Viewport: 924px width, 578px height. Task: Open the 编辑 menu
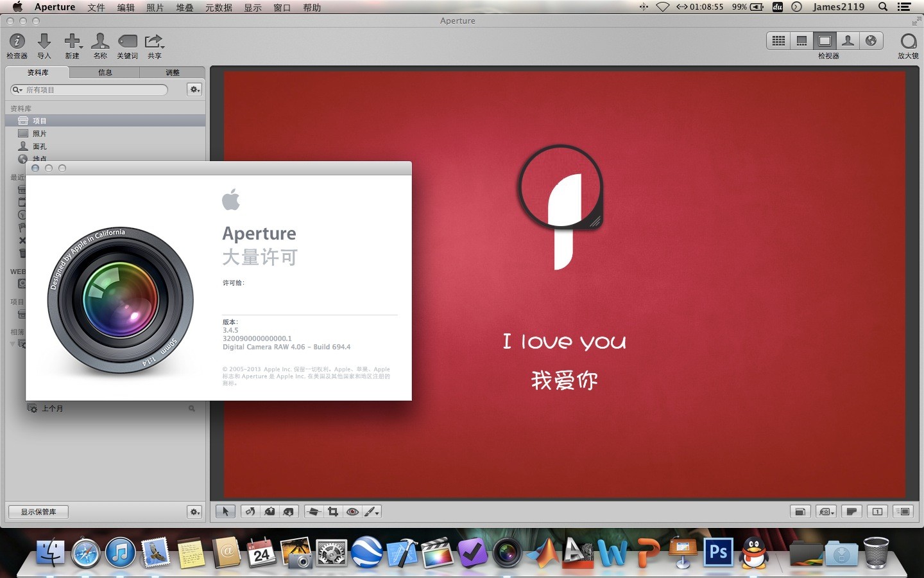(126, 7)
